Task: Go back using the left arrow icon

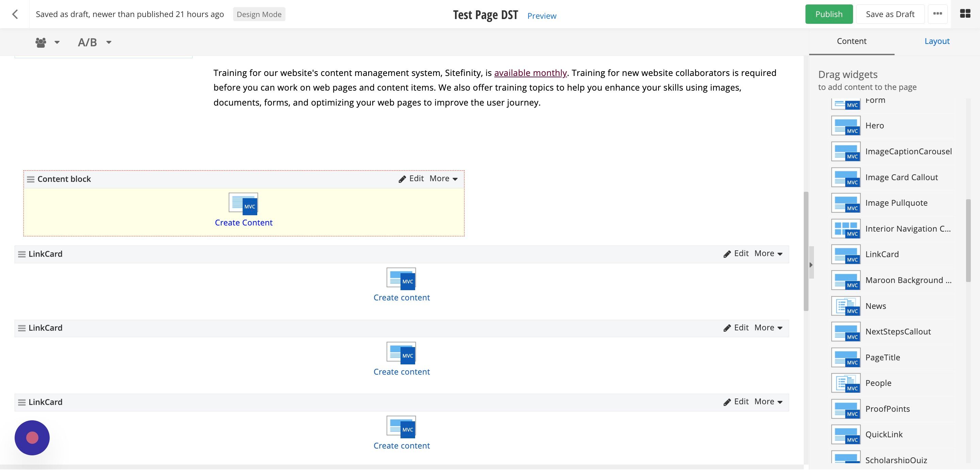Action: (x=15, y=14)
